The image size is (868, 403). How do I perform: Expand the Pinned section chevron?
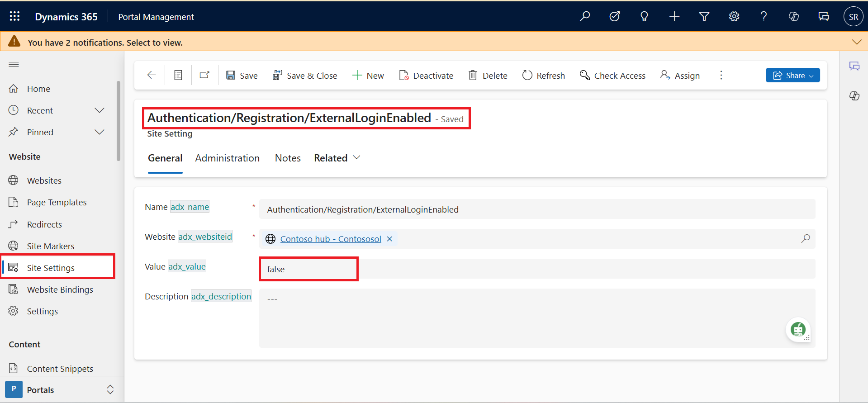point(100,132)
